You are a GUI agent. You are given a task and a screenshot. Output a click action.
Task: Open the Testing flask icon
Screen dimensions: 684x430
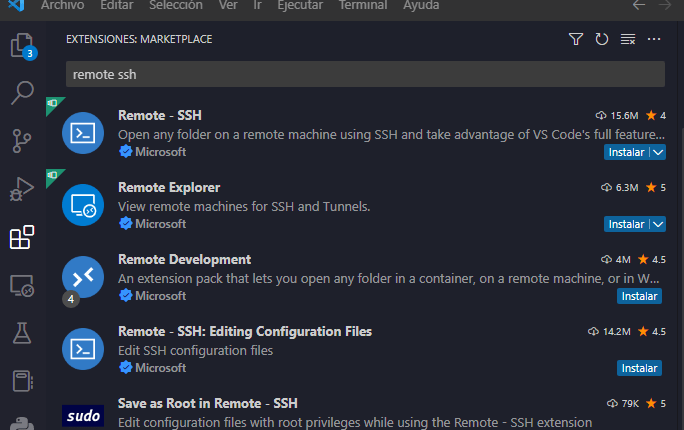[x=21, y=333]
